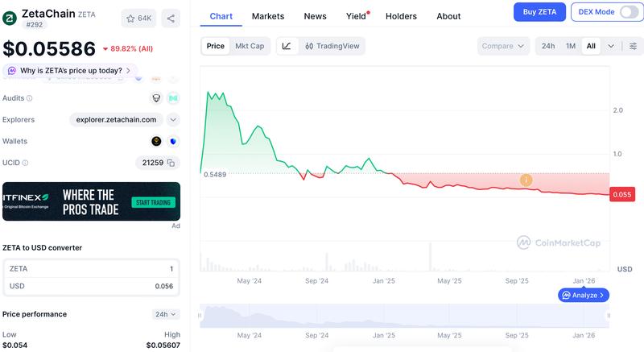
Task: Open the Compare dropdown
Action: click(x=503, y=46)
